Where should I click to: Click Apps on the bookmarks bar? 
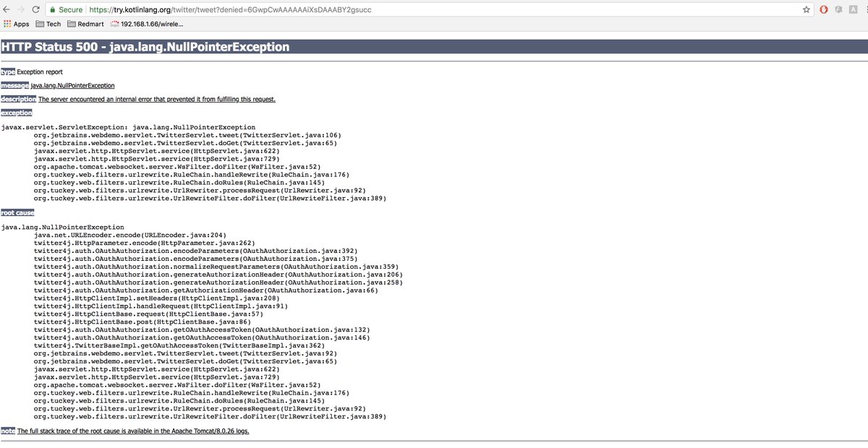tap(21, 24)
